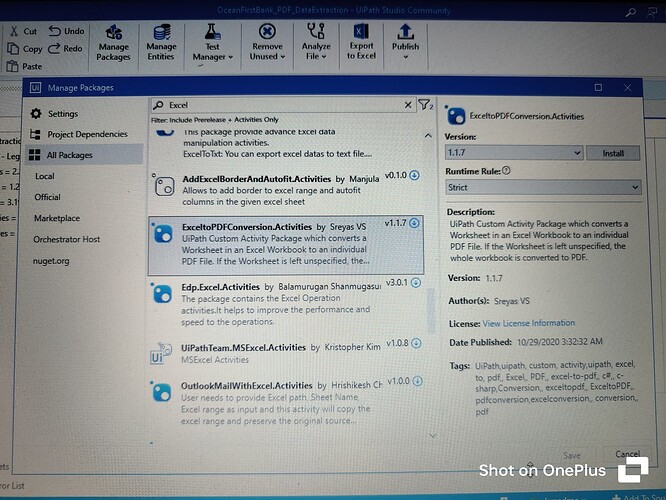Click download icon for OutlookMailWithExcel v1.0.0

[x=418, y=381]
